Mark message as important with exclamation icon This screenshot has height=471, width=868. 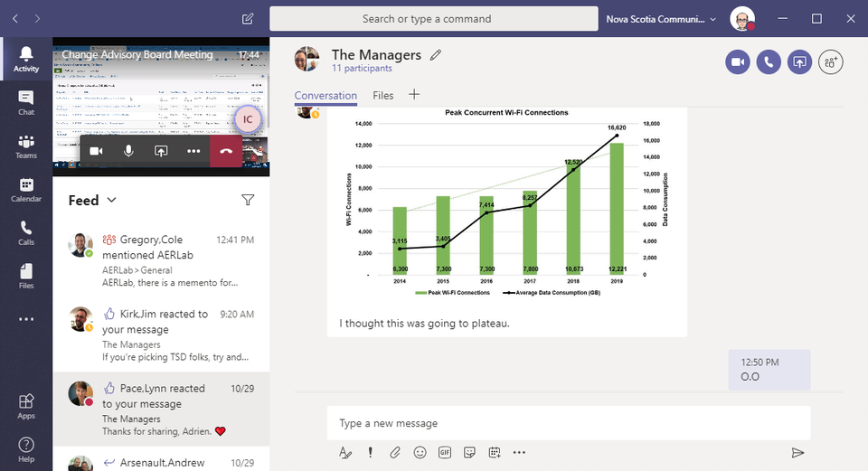(x=370, y=452)
